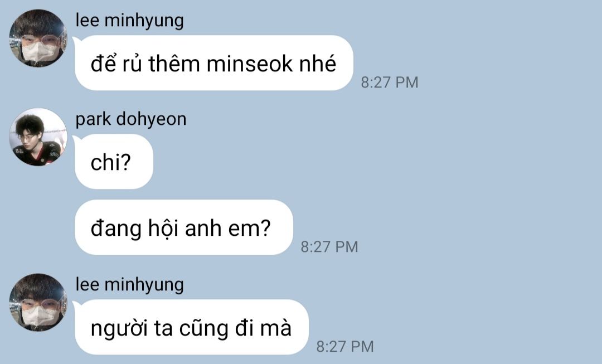Click the word 'đang' in park dohyeon's message
The width and height of the screenshot is (602, 364).
pos(116,229)
